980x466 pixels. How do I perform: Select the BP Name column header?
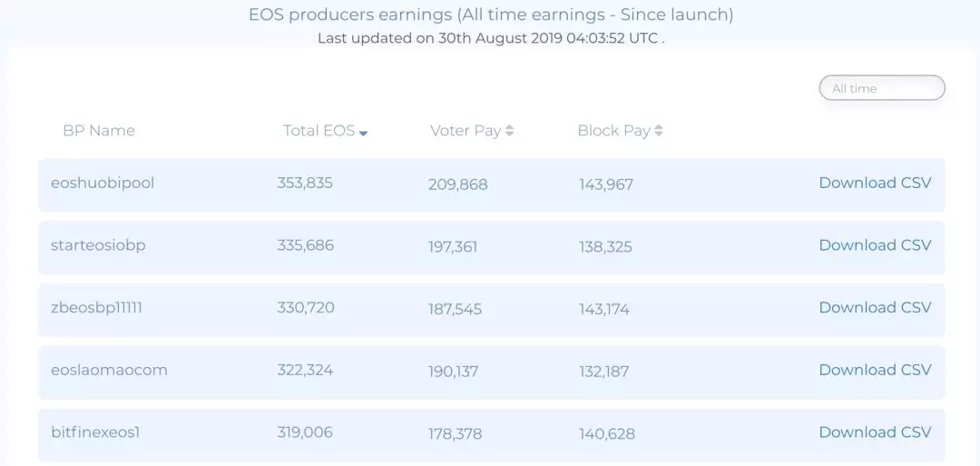(x=99, y=130)
